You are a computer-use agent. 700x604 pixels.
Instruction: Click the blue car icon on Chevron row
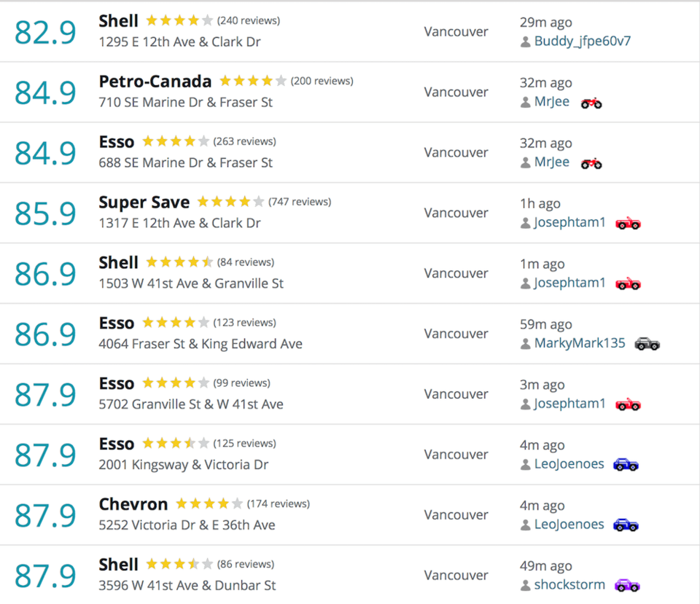tap(626, 525)
